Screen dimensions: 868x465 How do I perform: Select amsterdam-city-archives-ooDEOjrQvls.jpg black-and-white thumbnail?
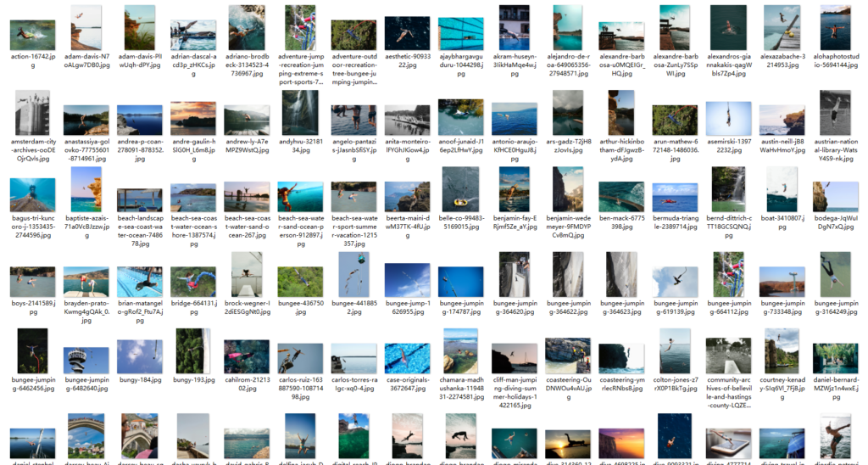click(x=33, y=113)
